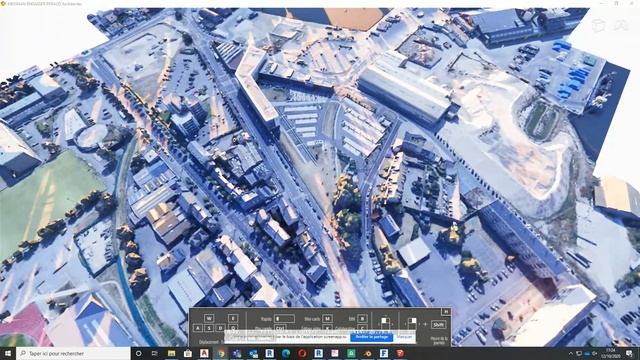Click the blue stop-sharing button in the share bar

point(371,337)
